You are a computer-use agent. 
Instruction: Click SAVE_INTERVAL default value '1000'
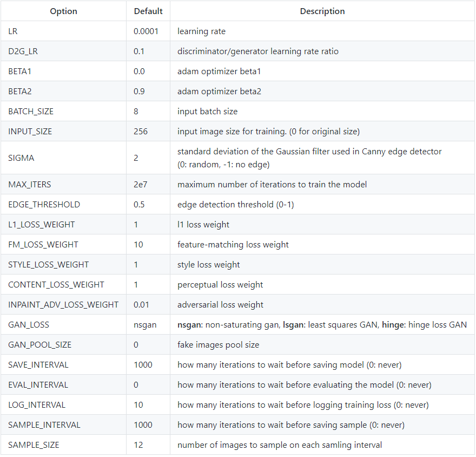[143, 365]
